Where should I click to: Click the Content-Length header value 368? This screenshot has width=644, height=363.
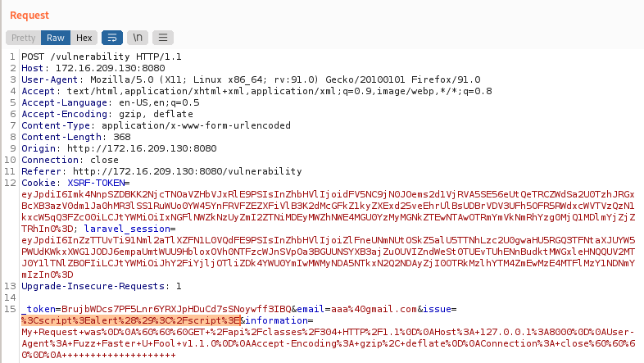[122, 137]
